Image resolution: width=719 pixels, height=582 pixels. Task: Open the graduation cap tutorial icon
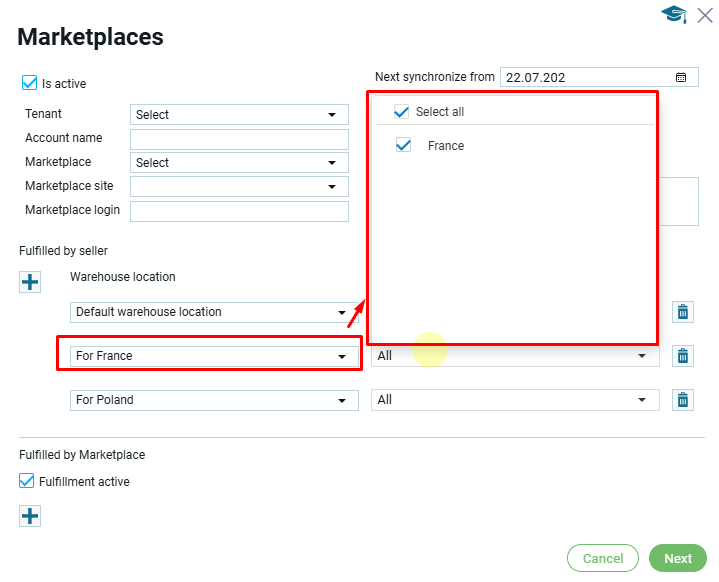click(x=673, y=14)
